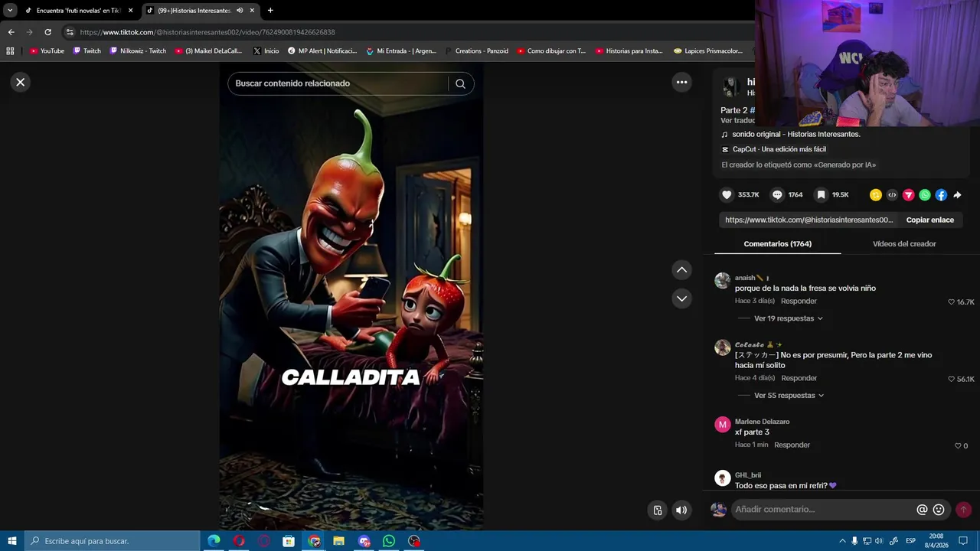Expand 'Ver 19 respuestas' replies

[x=788, y=318]
